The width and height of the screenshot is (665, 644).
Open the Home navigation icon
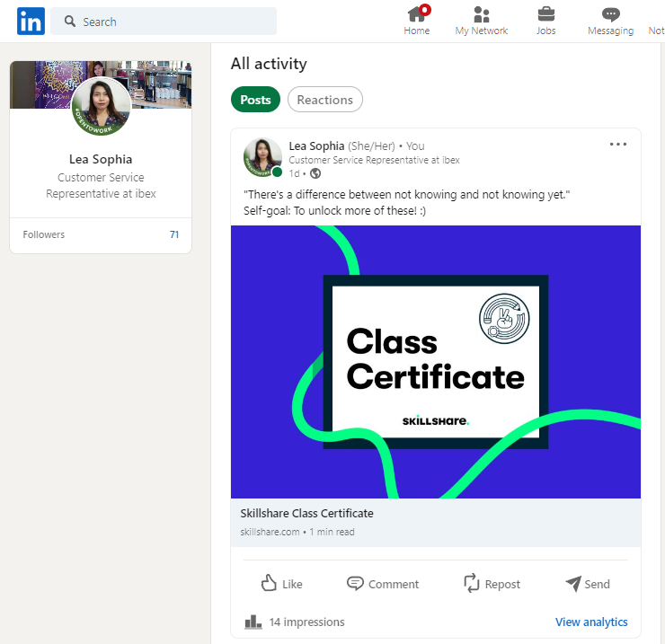coord(416,21)
